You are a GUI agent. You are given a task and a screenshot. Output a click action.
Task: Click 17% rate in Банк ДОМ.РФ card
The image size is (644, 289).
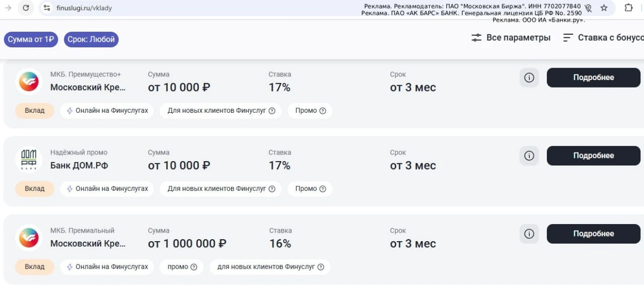(x=280, y=166)
